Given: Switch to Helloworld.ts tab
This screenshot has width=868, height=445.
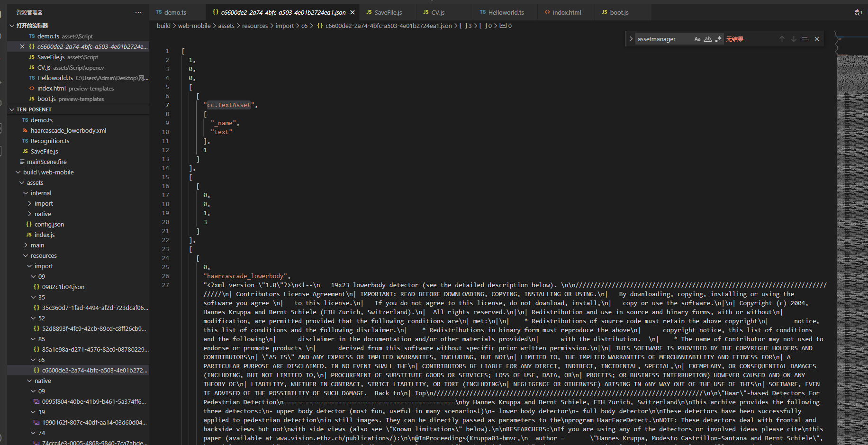Looking at the screenshot, I should point(506,12).
